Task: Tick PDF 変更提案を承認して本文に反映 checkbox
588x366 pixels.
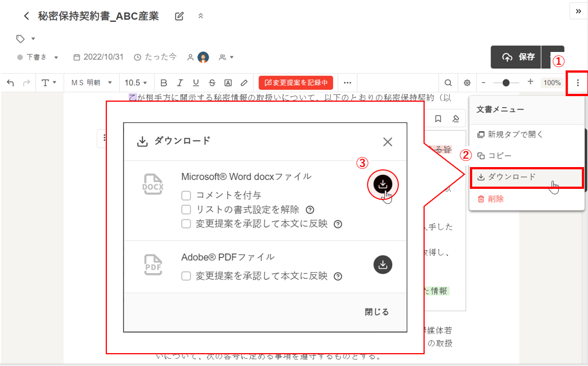Action: [x=186, y=276]
